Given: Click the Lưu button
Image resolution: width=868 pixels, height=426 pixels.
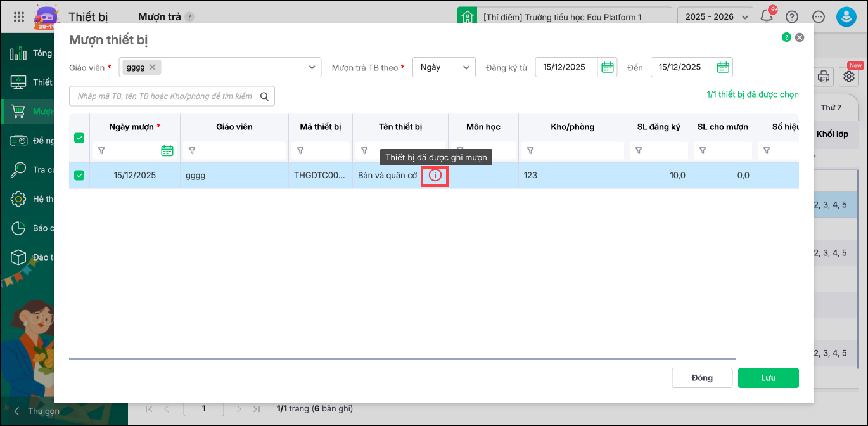Looking at the screenshot, I should (768, 378).
